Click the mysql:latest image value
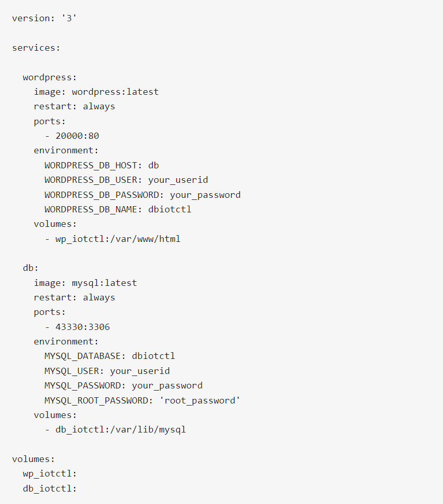The height and width of the screenshot is (504, 443). [x=104, y=283]
